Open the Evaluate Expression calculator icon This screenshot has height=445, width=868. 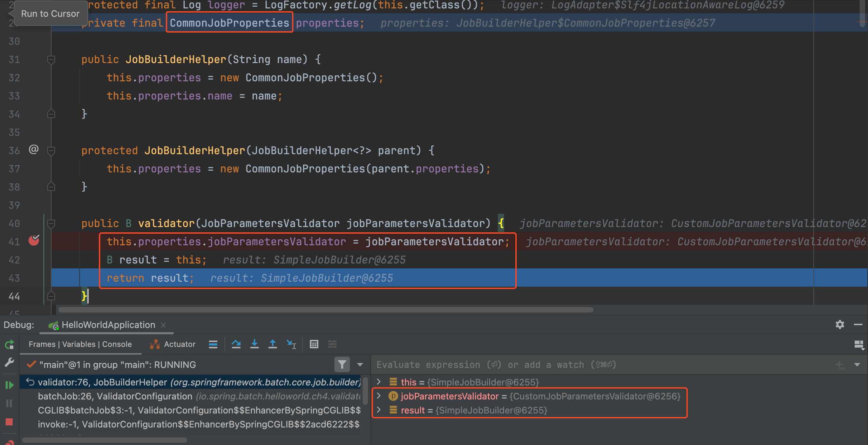314,344
